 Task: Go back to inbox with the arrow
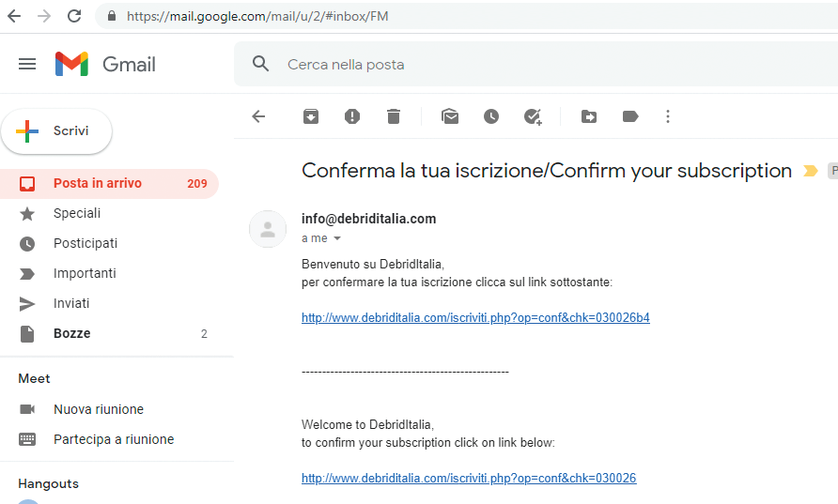tap(258, 116)
